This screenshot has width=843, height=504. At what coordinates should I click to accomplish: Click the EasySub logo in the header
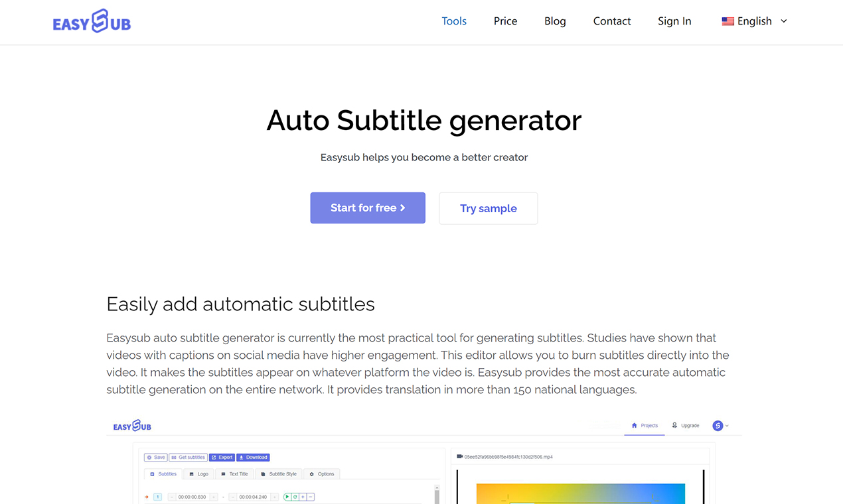click(x=92, y=21)
